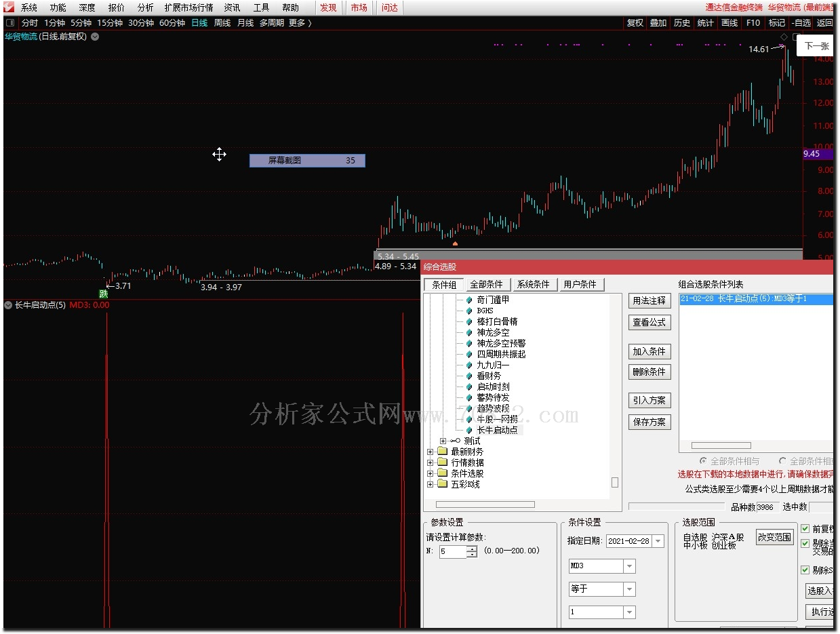The image size is (840, 634).
Task: Expand the 测试 tree node
Action: tap(443, 441)
